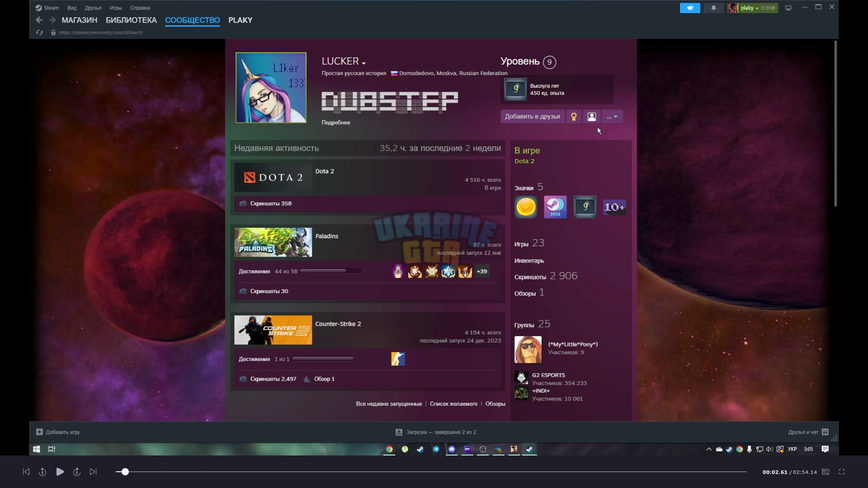Click the padlock icon beside the URL
The height and width of the screenshot is (488, 868).
tap(53, 33)
